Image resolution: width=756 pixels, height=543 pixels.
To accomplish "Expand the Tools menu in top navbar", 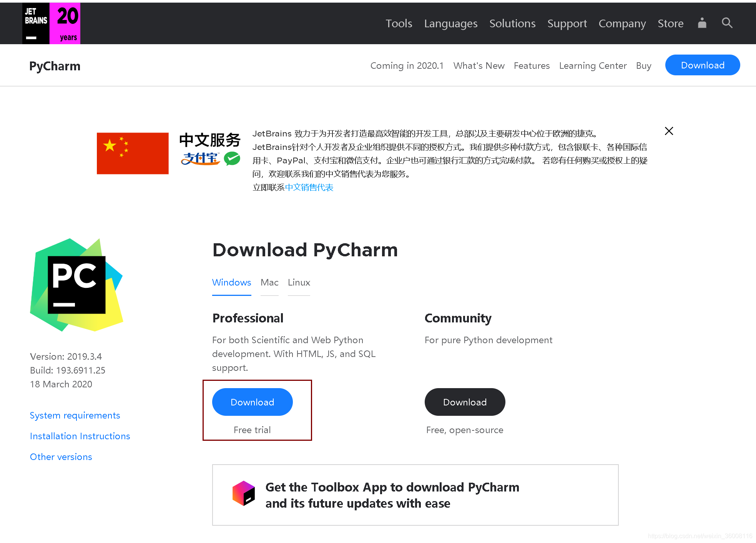I will point(399,23).
